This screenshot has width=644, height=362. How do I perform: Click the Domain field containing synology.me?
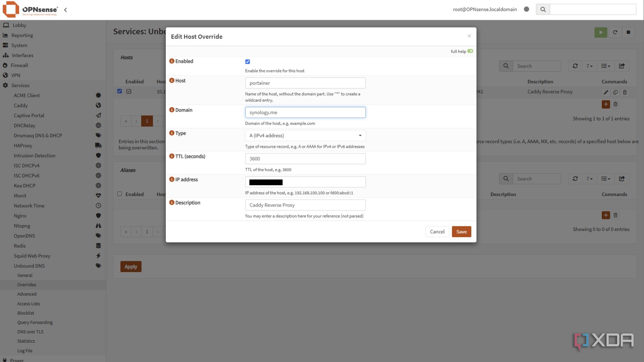(x=305, y=113)
